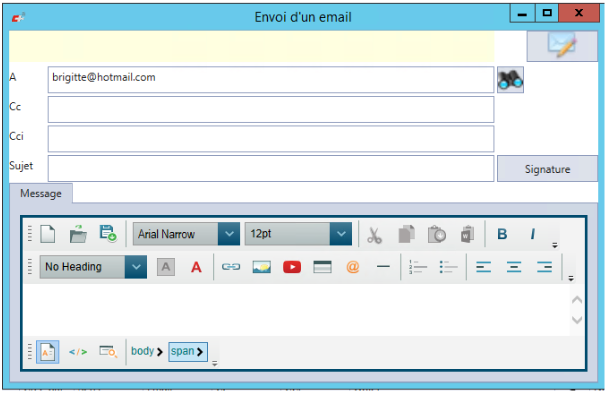Align text to the left

tap(484, 267)
